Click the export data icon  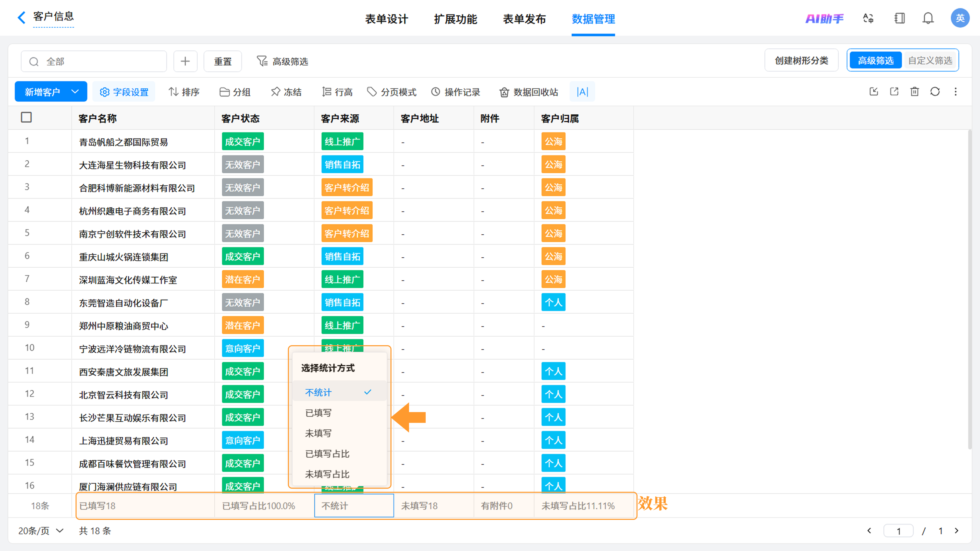(x=894, y=91)
